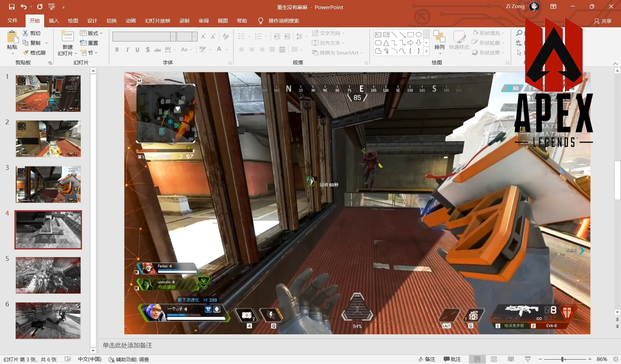Select the oval shape in gallery

418,35
